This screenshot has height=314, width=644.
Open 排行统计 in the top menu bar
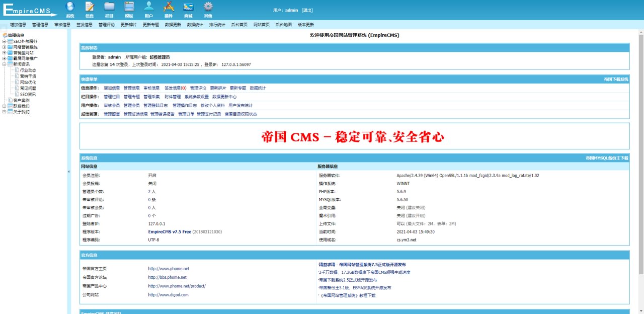(x=217, y=24)
